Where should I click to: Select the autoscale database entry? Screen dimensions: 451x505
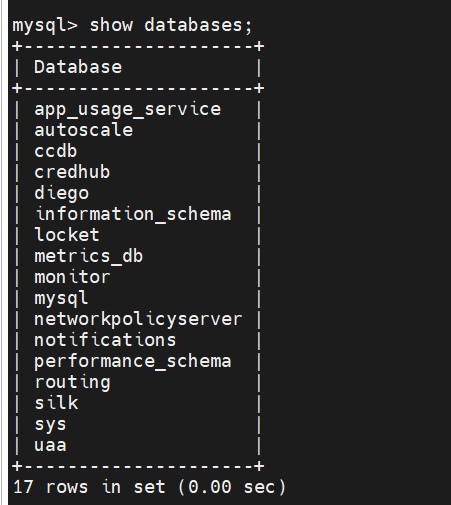click(84, 130)
